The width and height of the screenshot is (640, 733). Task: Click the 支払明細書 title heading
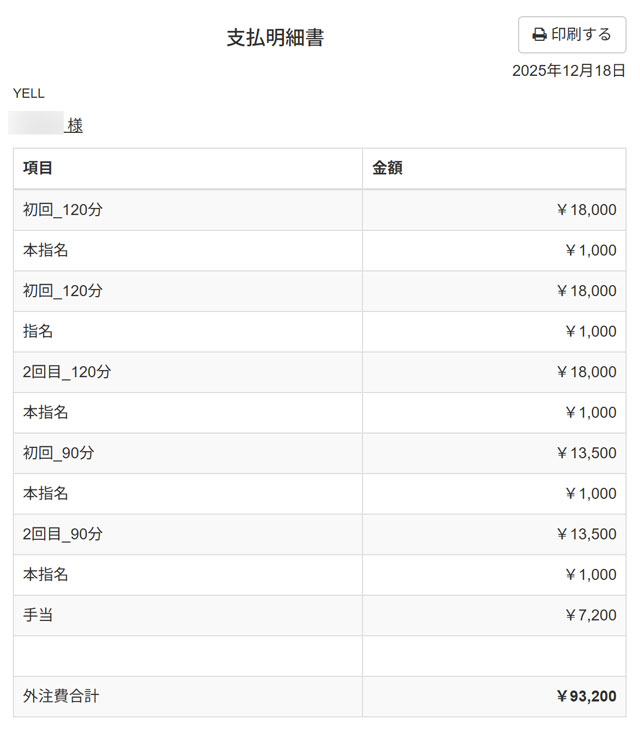pos(275,38)
